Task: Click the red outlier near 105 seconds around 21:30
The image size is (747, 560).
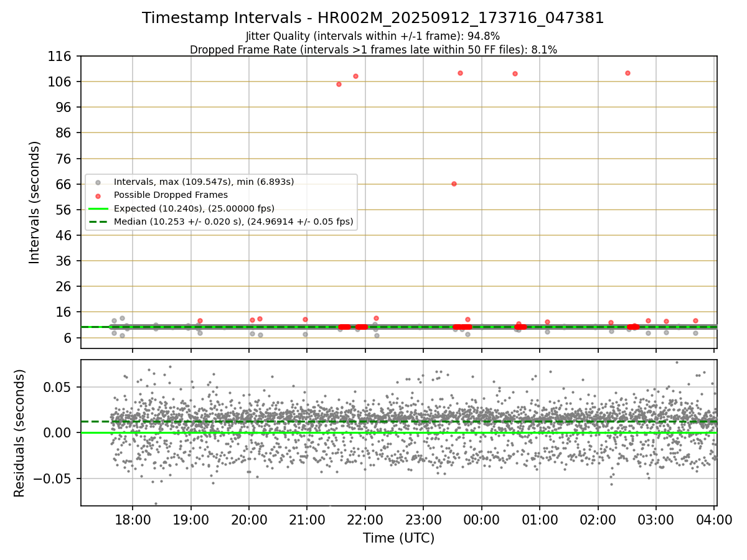Action: pyautogui.click(x=339, y=84)
